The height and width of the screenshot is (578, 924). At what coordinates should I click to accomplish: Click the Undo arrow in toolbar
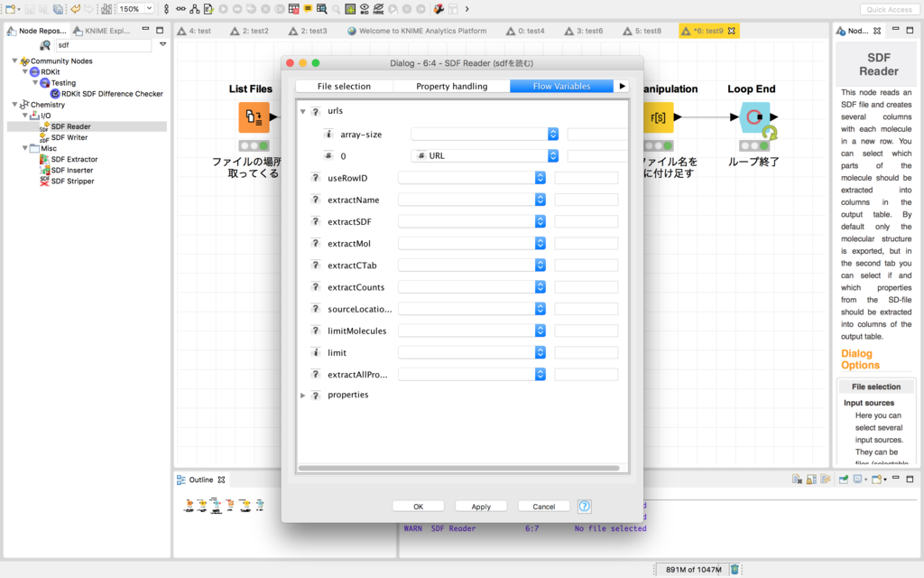(76, 9)
